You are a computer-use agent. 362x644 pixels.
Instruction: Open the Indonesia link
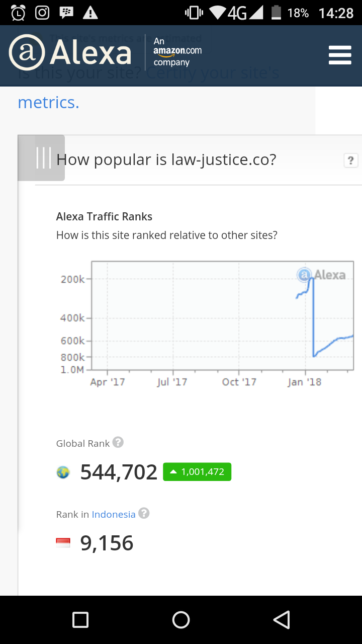point(114,514)
